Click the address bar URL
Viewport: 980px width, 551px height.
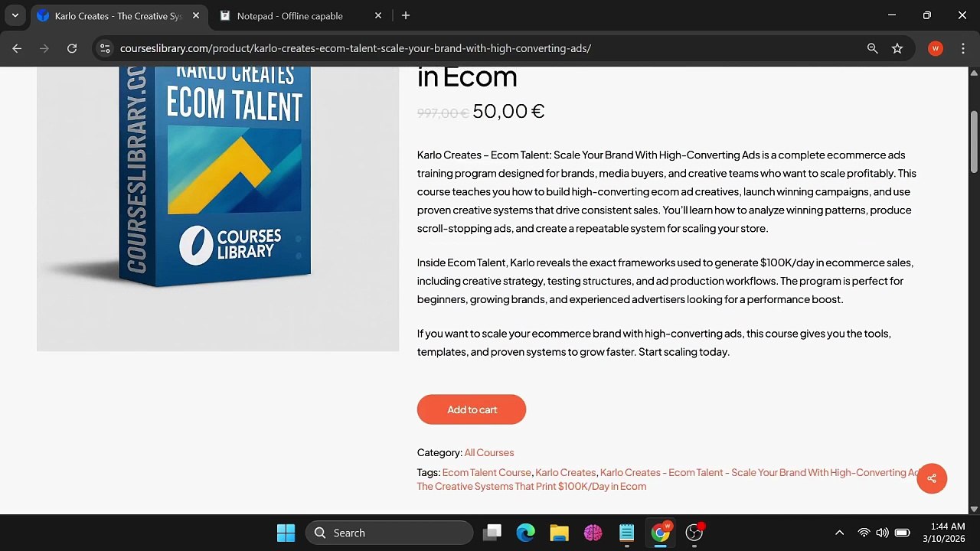tap(355, 48)
